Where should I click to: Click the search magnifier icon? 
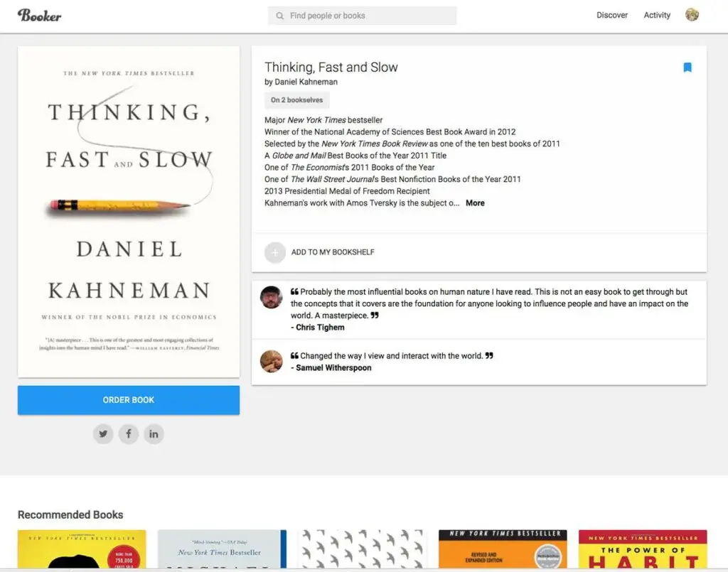click(x=279, y=16)
